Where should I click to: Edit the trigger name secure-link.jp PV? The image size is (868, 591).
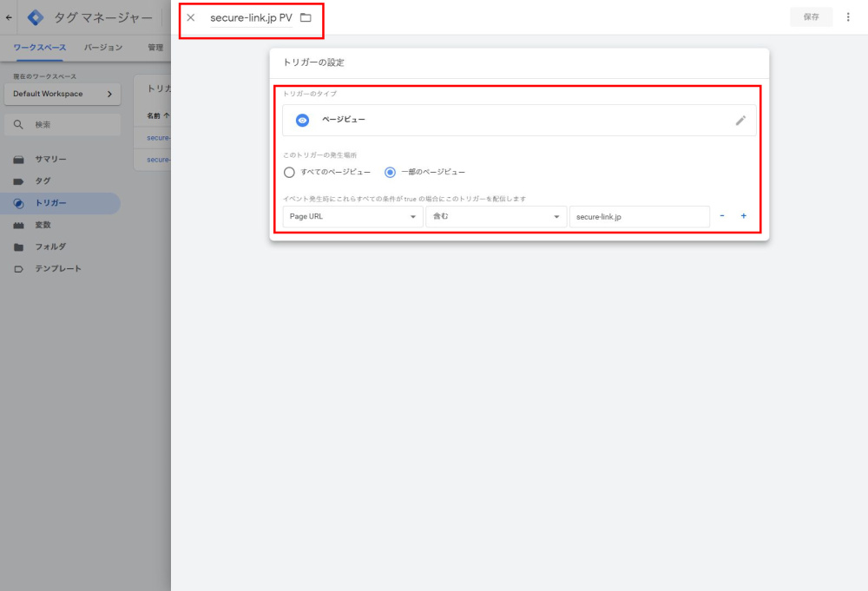pos(251,17)
